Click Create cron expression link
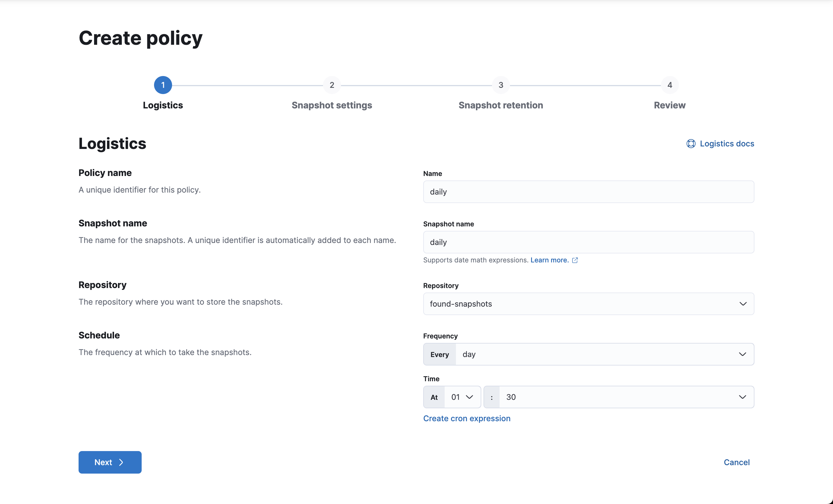The image size is (833, 504). coord(467,418)
